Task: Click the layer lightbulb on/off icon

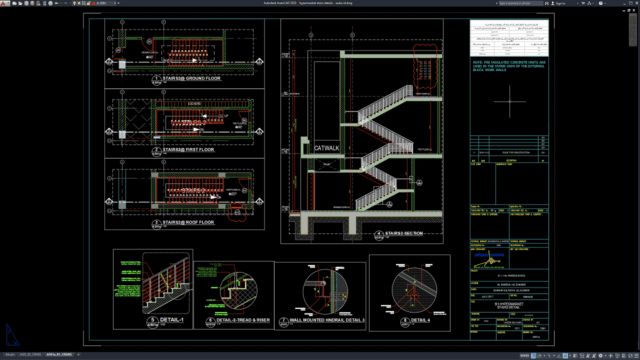Action: (x=74, y=3)
